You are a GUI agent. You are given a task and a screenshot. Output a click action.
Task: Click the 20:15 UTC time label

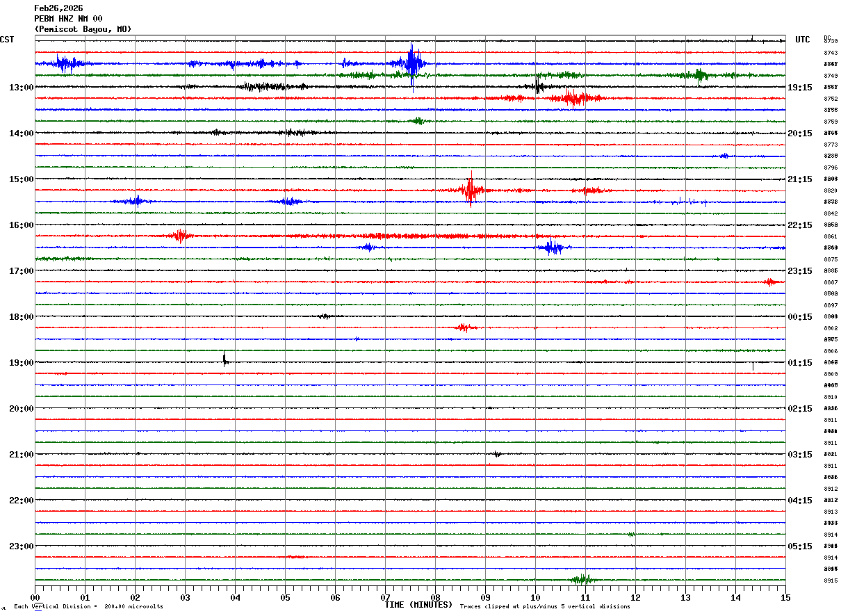coord(800,133)
